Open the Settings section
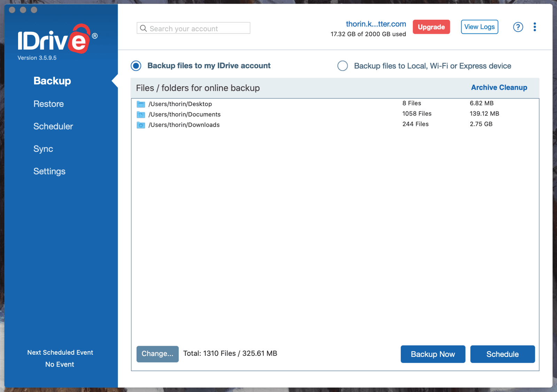The image size is (557, 392). click(49, 171)
